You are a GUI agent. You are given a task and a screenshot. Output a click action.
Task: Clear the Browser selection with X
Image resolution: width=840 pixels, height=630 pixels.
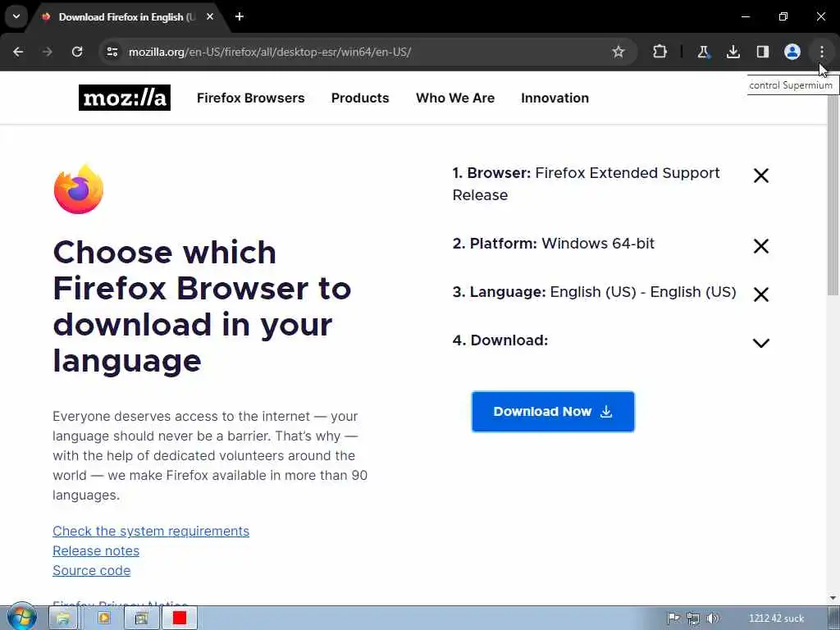pos(760,176)
